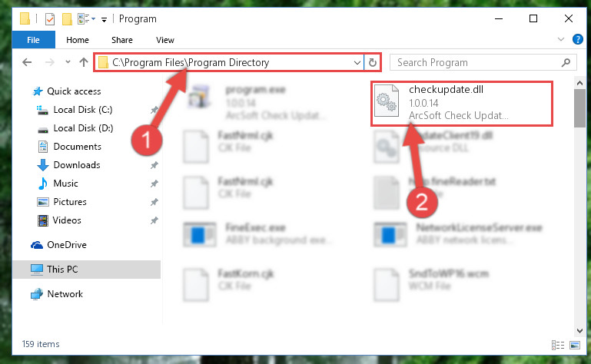This screenshot has width=591, height=364.
Task: Select the checkupdate.dll file
Action: [462, 103]
